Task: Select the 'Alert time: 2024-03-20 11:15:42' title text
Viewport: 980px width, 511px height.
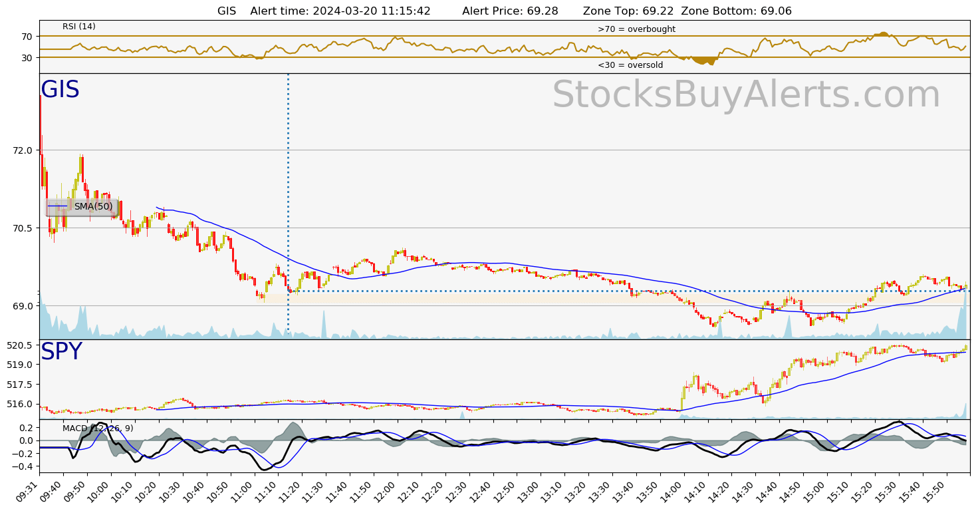Action: (340, 11)
